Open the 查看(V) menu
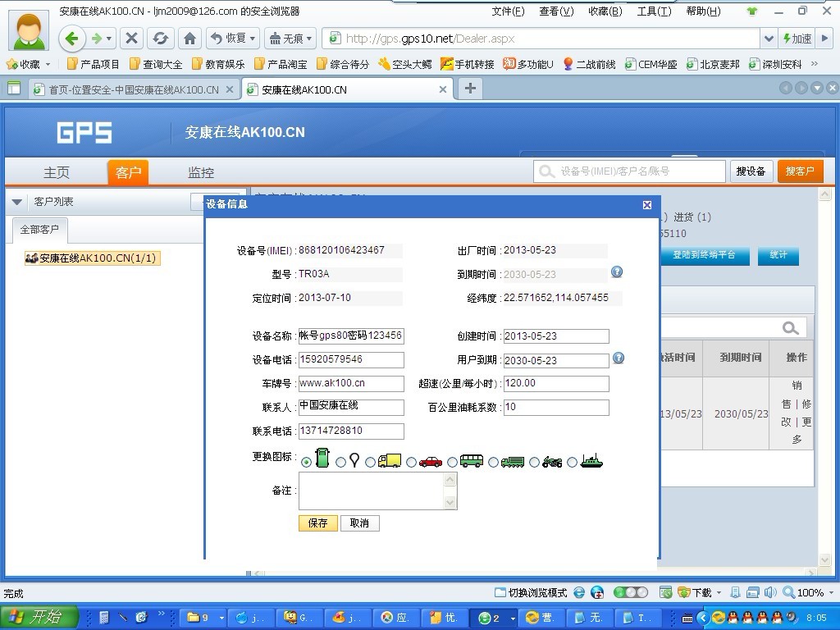Viewport: 840px width, 630px height. 556,11
